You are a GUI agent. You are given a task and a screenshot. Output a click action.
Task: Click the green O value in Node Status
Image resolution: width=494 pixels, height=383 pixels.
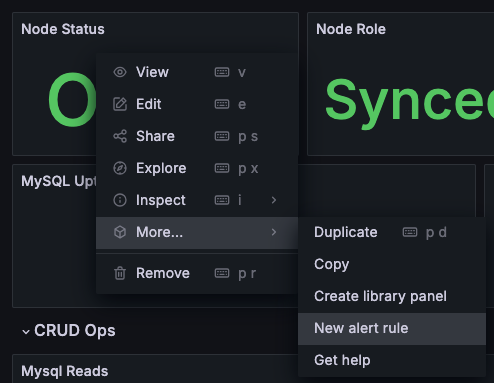click(73, 99)
